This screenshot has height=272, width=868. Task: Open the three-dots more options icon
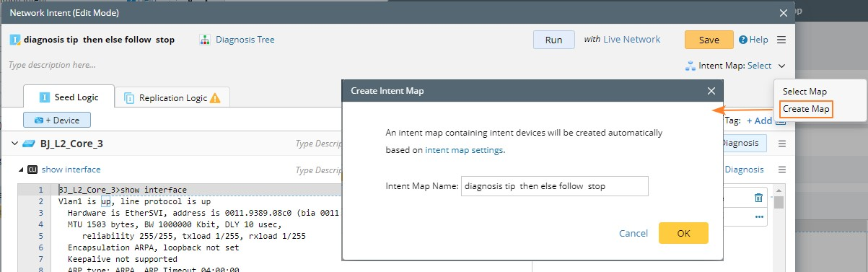pyautogui.click(x=758, y=216)
